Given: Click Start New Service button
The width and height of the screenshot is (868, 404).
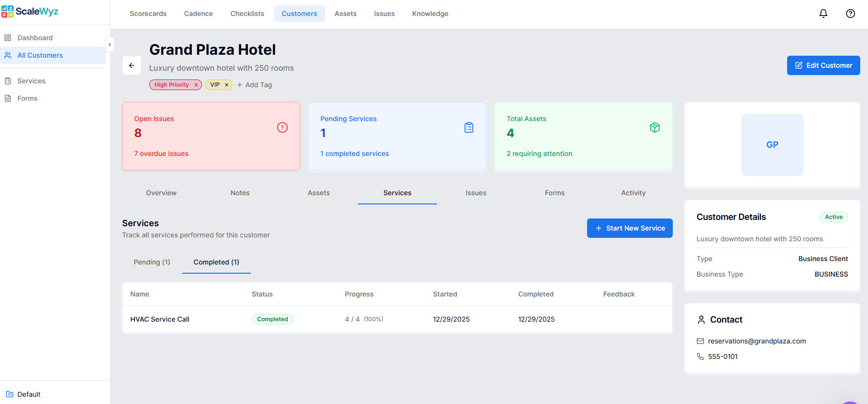Looking at the screenshot, I should click(x=630, y=228).
